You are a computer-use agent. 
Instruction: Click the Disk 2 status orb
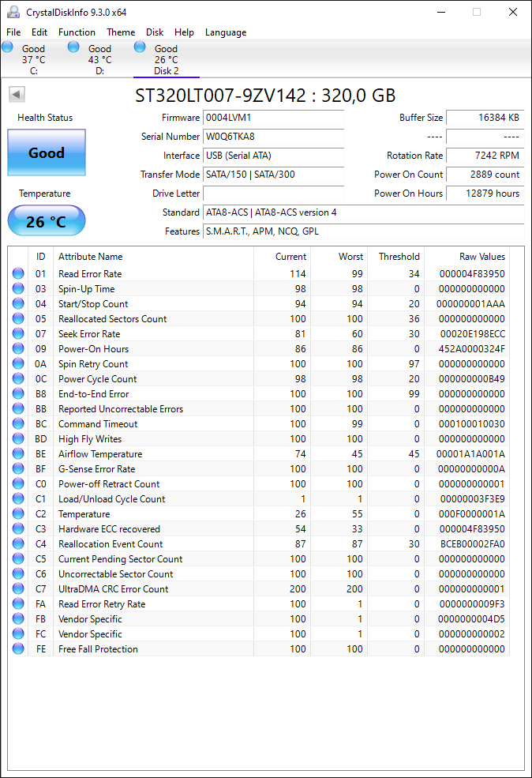coord(140,47)
